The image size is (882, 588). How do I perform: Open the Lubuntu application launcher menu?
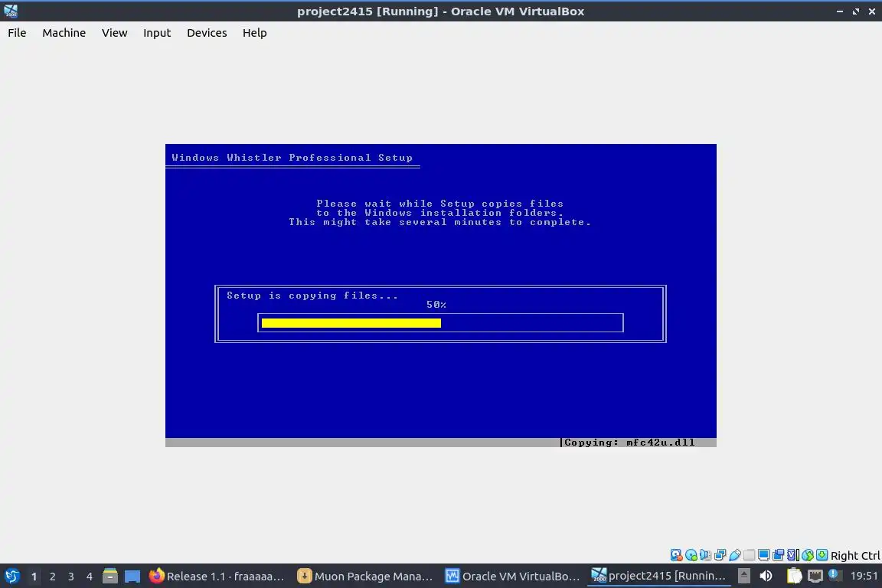coord(11,576)
